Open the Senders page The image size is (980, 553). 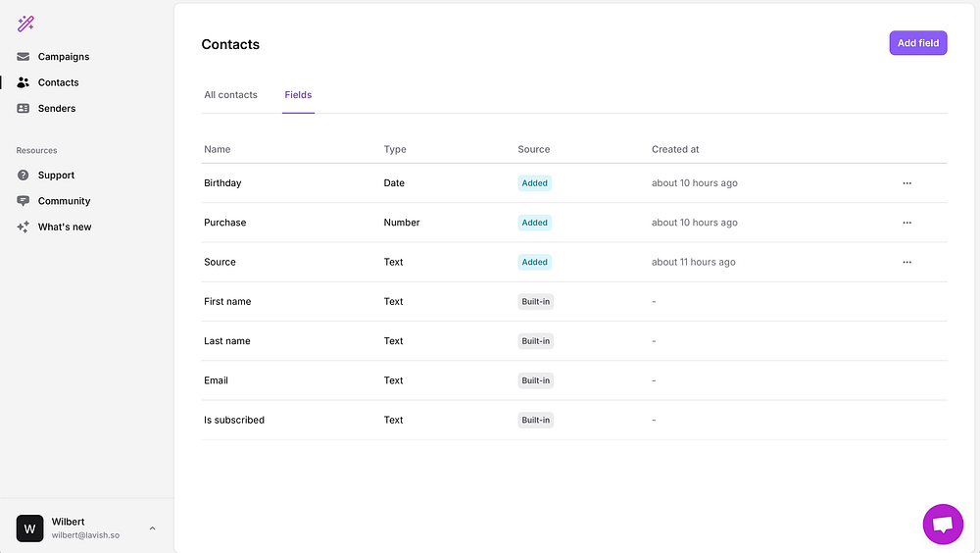57,109
